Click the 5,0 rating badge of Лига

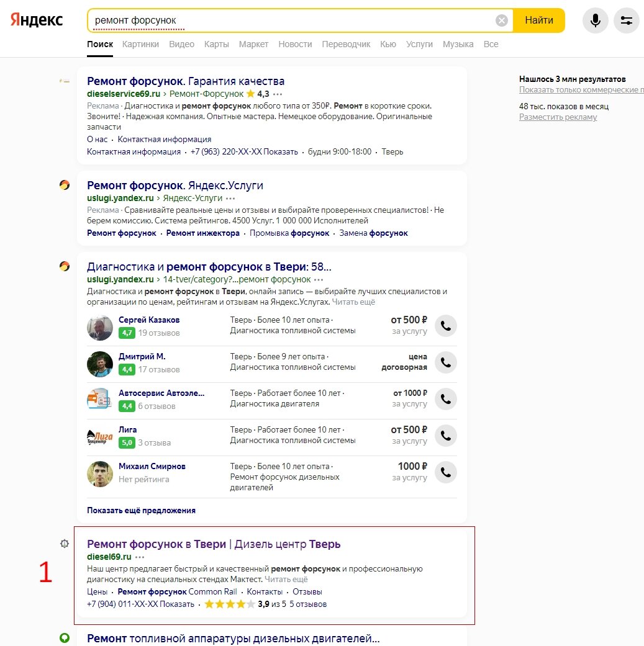[x=127, y=443]
